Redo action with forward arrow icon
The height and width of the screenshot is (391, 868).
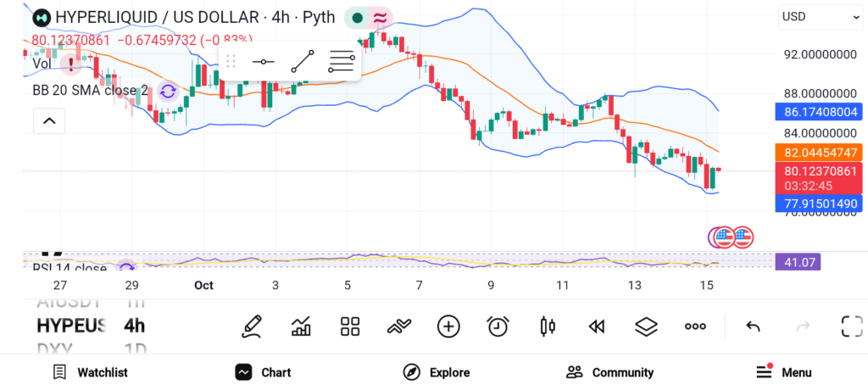pos(803,327)
